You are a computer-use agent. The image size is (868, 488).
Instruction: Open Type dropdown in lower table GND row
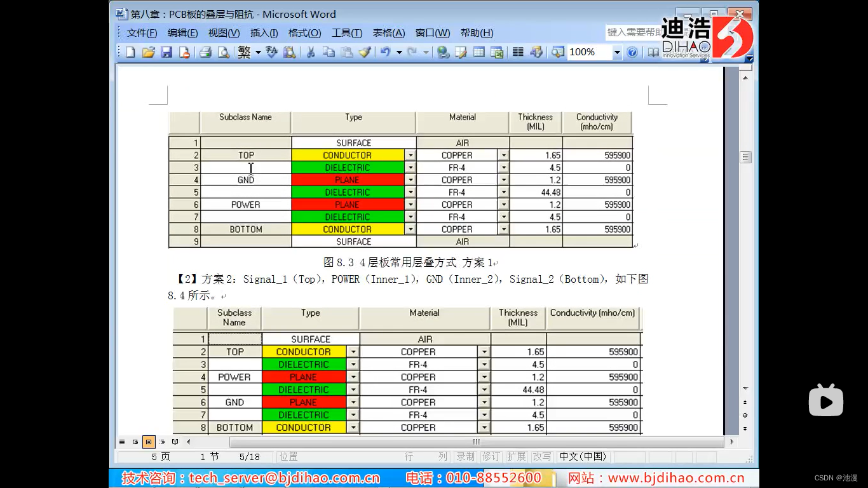(x=353, y=402)
